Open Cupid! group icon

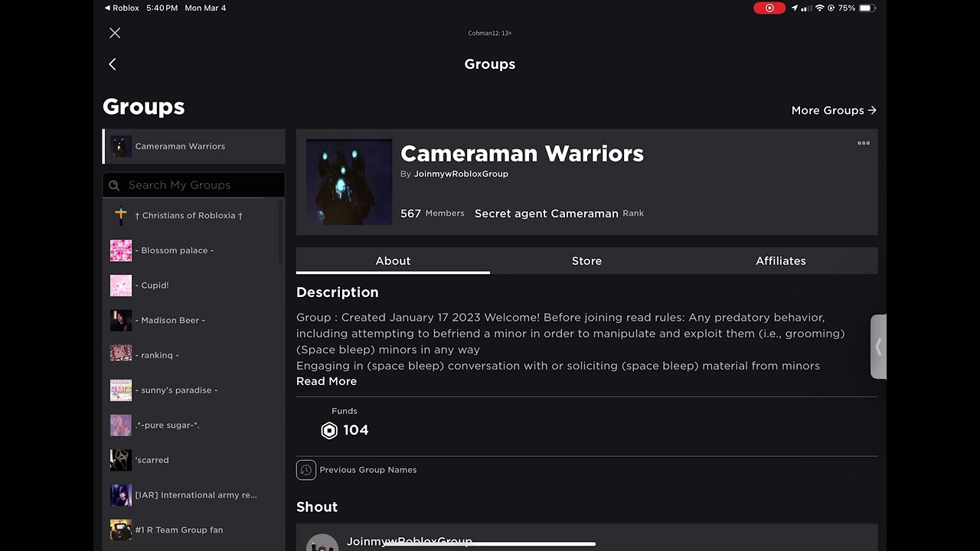point(121,285)
